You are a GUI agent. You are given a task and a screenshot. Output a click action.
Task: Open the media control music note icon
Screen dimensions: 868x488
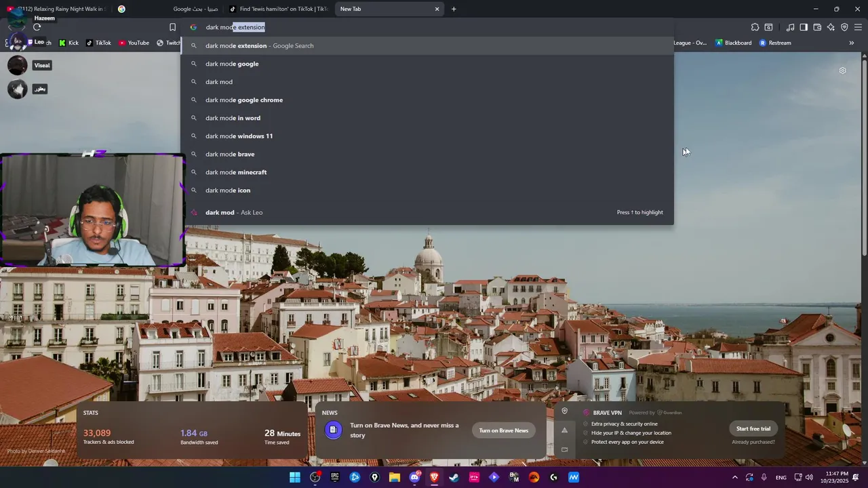pos(790,27)
